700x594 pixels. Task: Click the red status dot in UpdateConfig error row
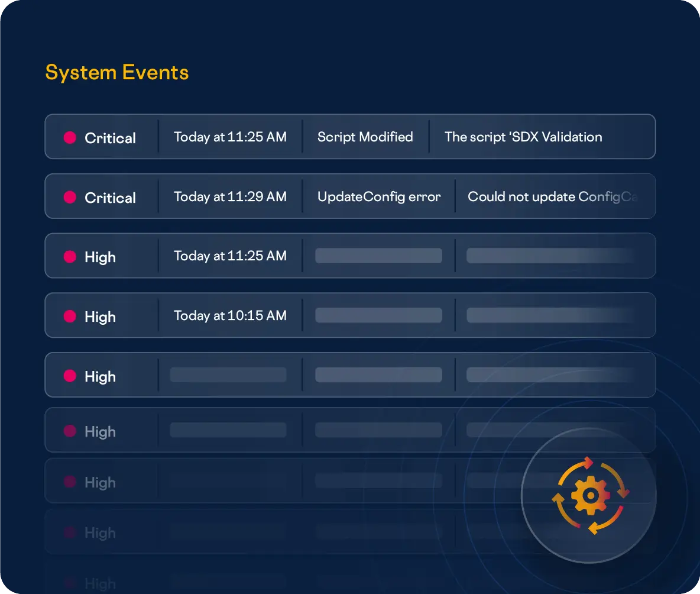click(70, 197)
